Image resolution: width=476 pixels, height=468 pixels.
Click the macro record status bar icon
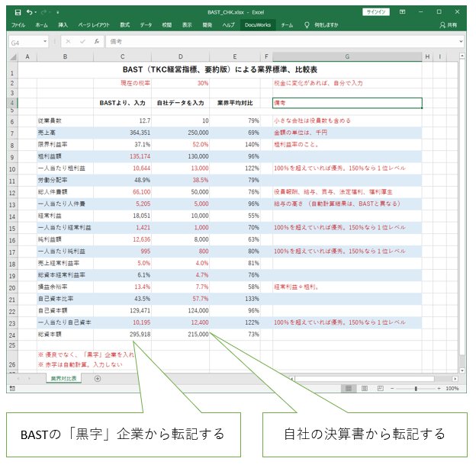pyautogui.click(x=12, y=389)
